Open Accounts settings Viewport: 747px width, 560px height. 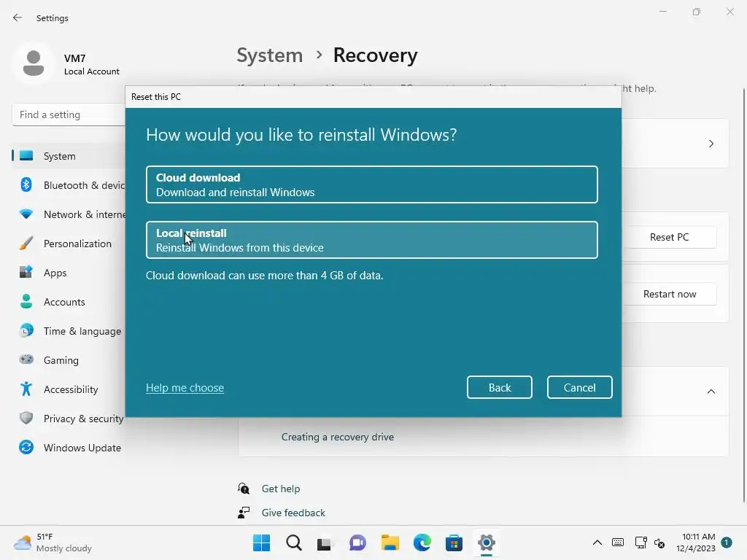[x=69, y=302]
